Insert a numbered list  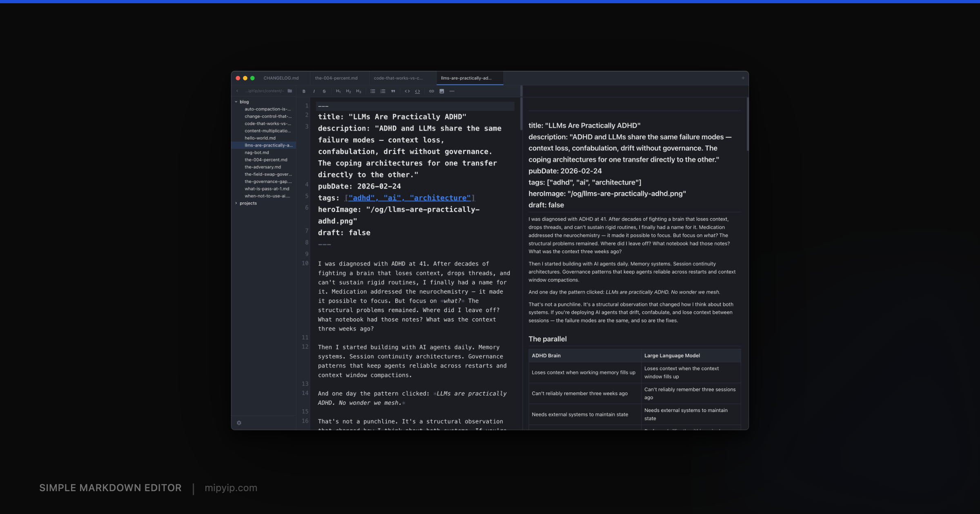click(x=383, y=91)
